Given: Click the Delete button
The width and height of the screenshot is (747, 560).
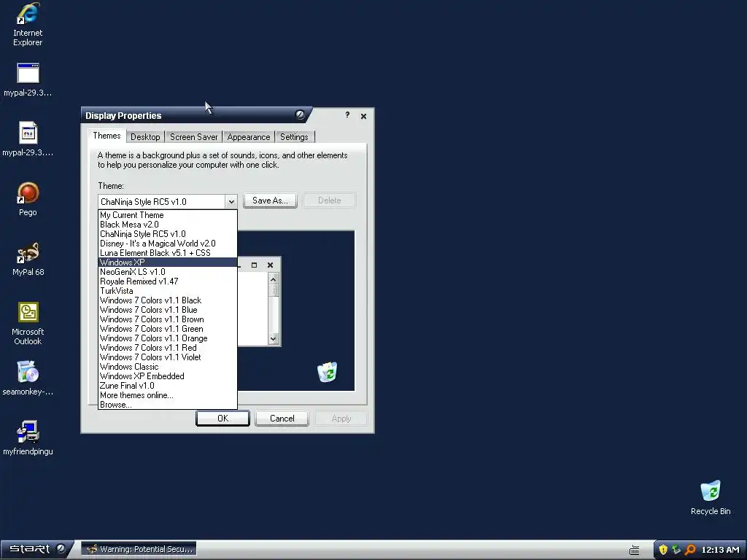Looking at the screenshot, I should [329, 201].
